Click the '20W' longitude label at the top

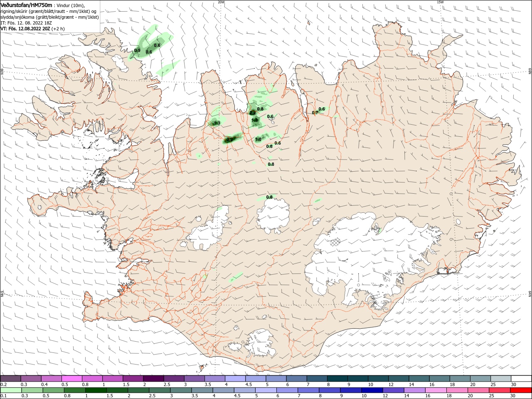pos(221,2)
